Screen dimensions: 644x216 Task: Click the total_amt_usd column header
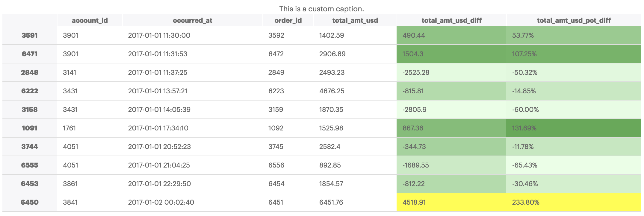pyautogui.click(x=355, y=20)
